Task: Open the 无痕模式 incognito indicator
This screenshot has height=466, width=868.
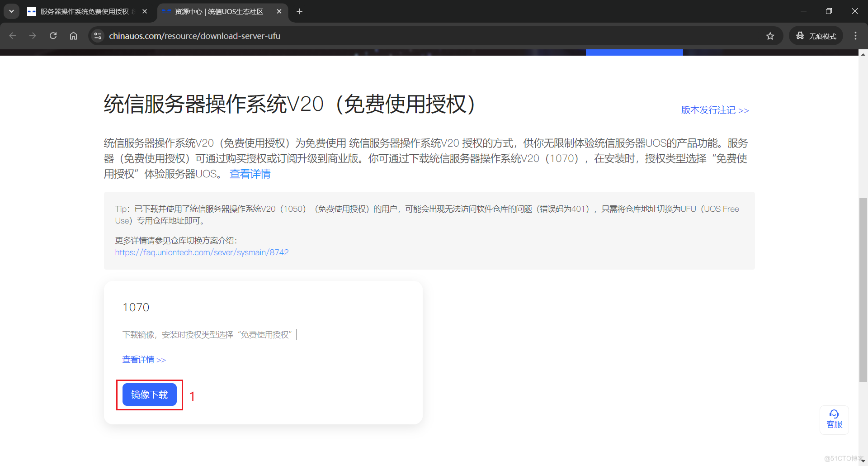Action: point(816,36)
